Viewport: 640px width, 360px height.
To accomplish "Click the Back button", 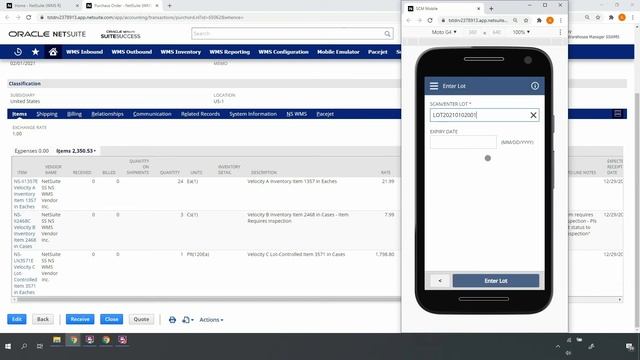I will click(43, 319).
